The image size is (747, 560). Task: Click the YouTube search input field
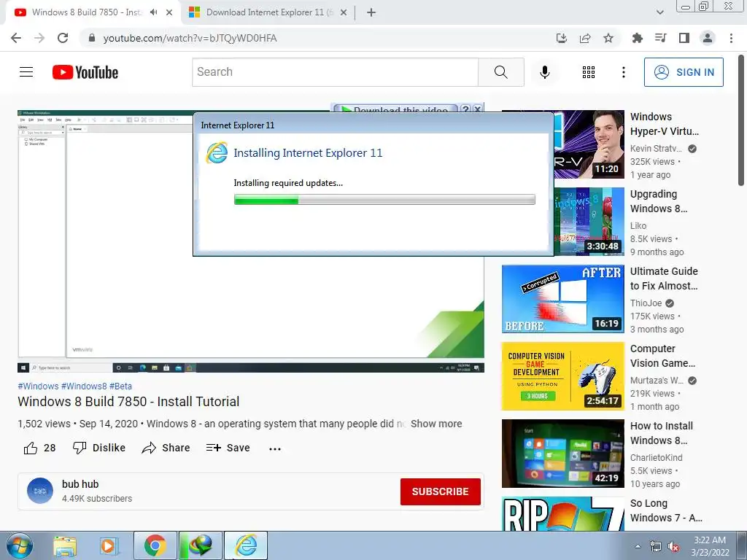click(x=335, y=72)
